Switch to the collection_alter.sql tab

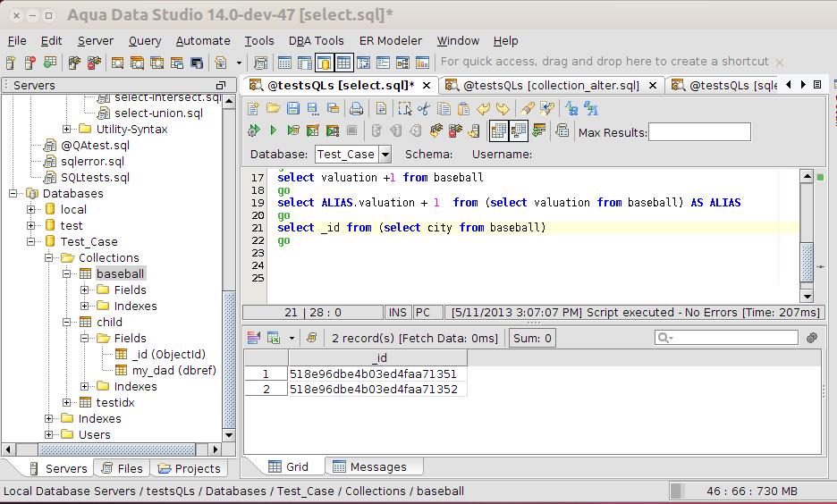pos(552,85)
